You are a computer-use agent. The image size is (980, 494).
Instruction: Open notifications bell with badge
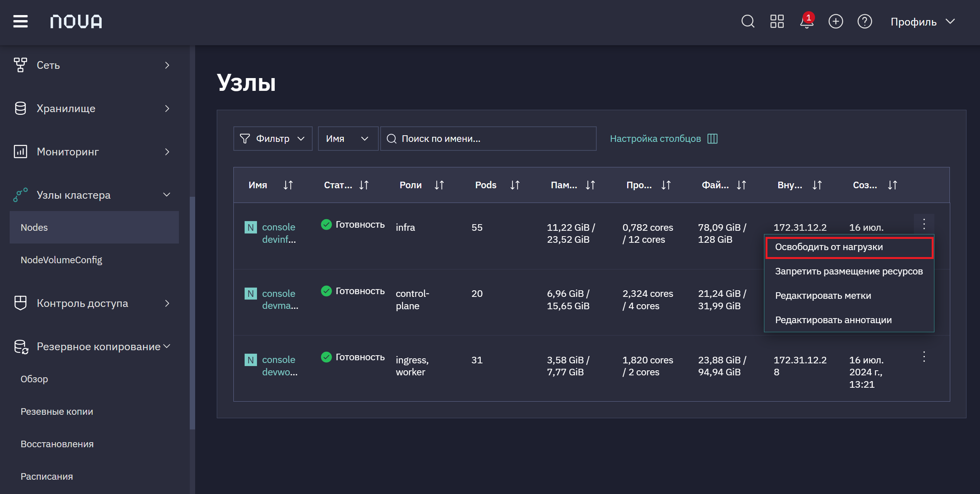[806, 21]
